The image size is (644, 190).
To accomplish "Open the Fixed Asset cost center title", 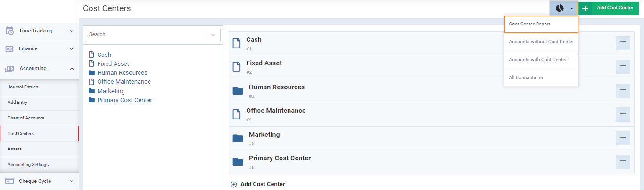I will pos(264,63).
